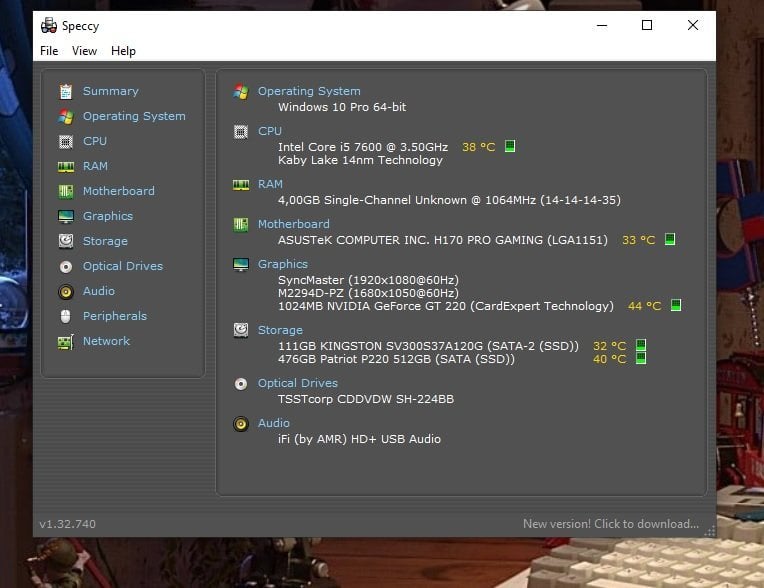Click the green CPU temperature indicator icon

(510, 146)
